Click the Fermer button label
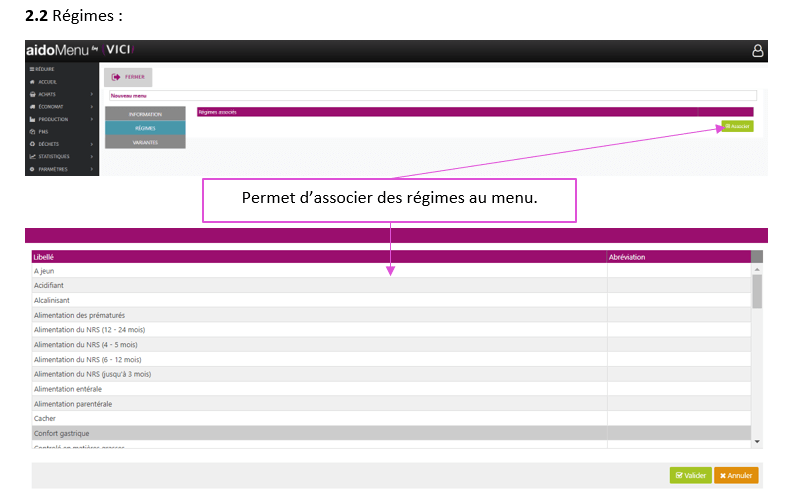The width and height of the screenshot is (788, 500). click(x=135, y=77)
